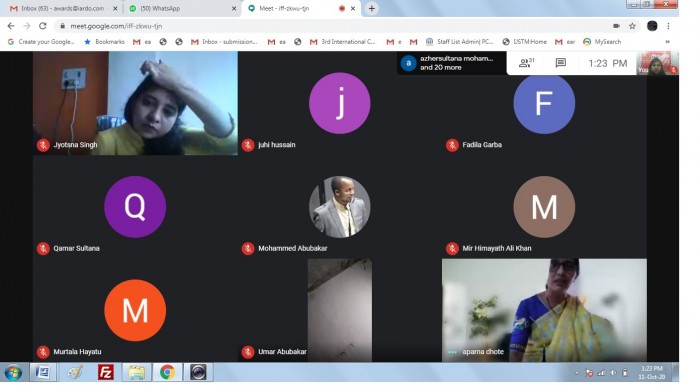Switch to the Inbox awards Gmail tab
The height and width of the screenshot is (390, 700).
tap(64, 8)
